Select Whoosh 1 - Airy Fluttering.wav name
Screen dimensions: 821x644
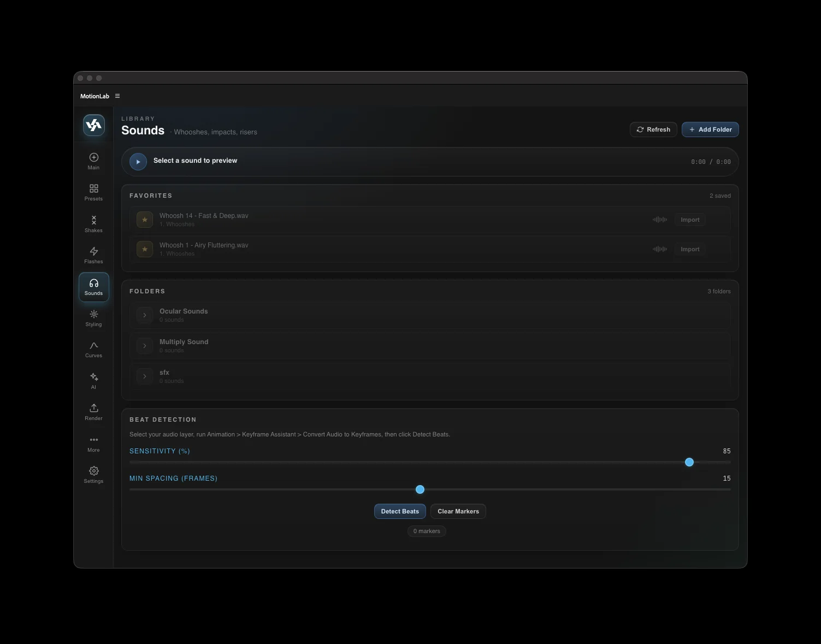tap(204, 245)
